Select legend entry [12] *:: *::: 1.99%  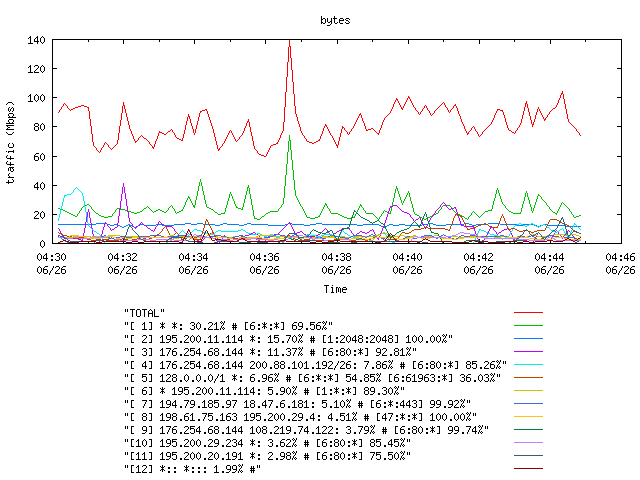pos(192,469)
